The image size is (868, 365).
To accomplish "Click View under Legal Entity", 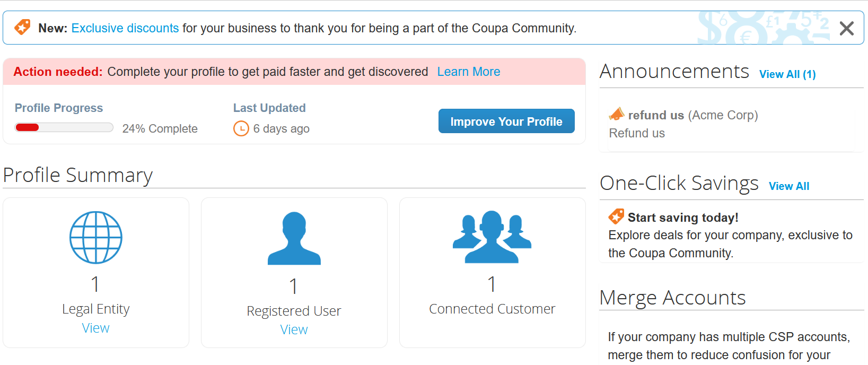I will click(x=96, y=328).
